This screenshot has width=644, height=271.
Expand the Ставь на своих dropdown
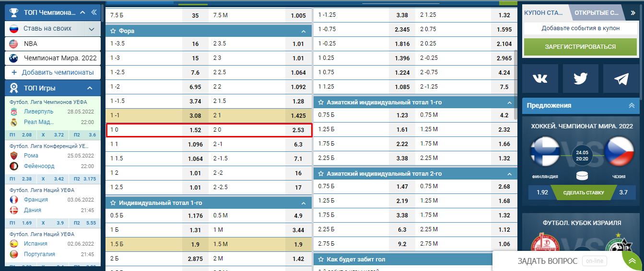pos(91,29)
